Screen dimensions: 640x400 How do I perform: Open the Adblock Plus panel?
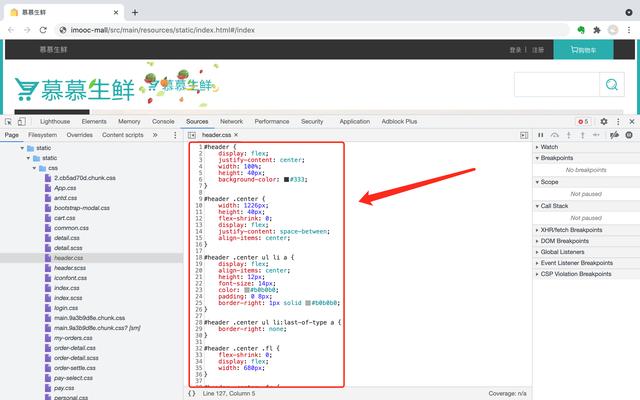coord(399,122)
